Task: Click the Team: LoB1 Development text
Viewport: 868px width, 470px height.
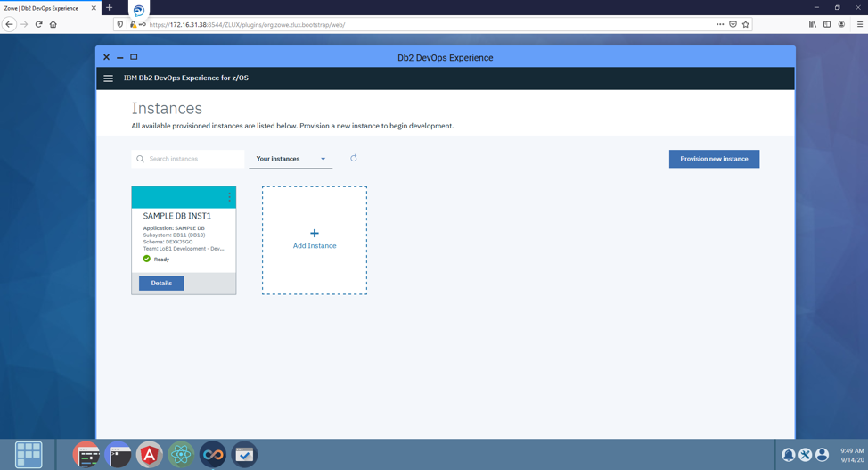Action: tap(184, 249)
